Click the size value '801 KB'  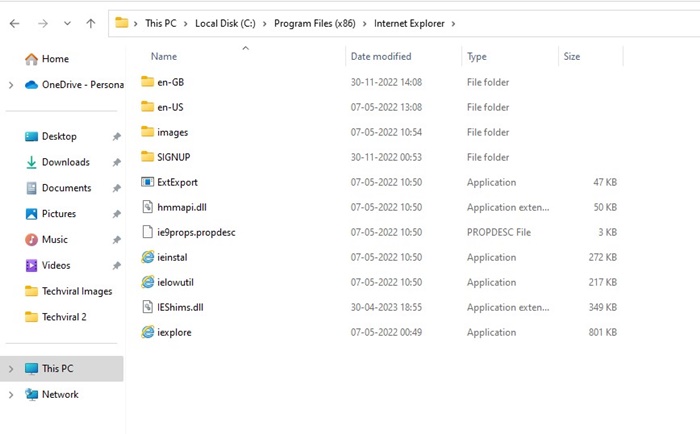(603, 332)
